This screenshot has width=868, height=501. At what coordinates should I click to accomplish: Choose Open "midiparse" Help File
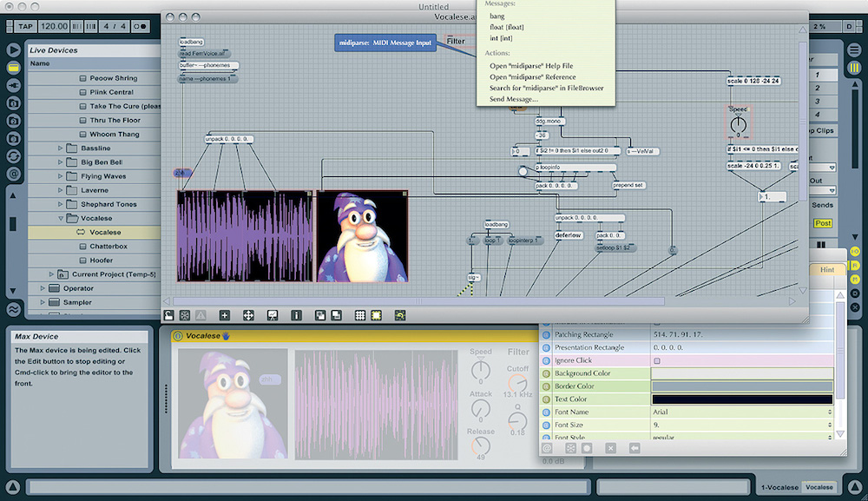(x=530, y=66)
